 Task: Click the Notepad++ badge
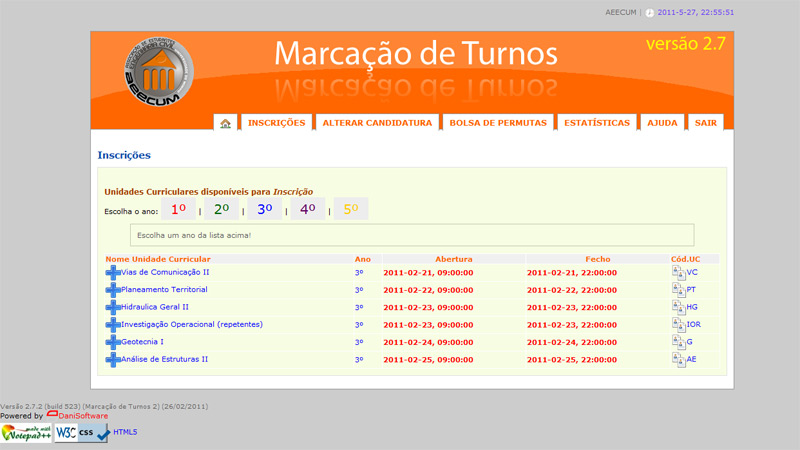[x=25, y=432]
